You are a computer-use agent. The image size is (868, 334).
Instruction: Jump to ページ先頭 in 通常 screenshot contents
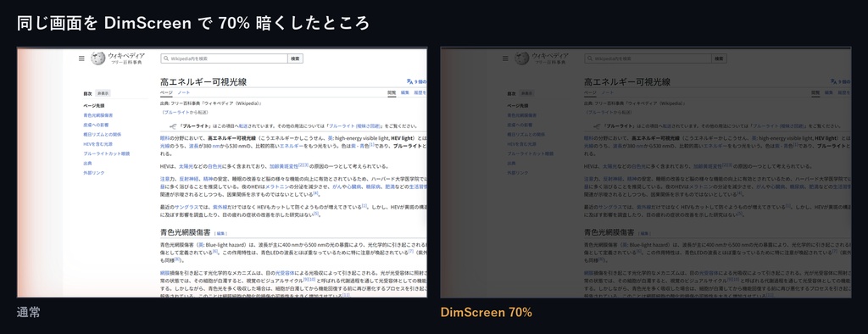click(94, 105)
